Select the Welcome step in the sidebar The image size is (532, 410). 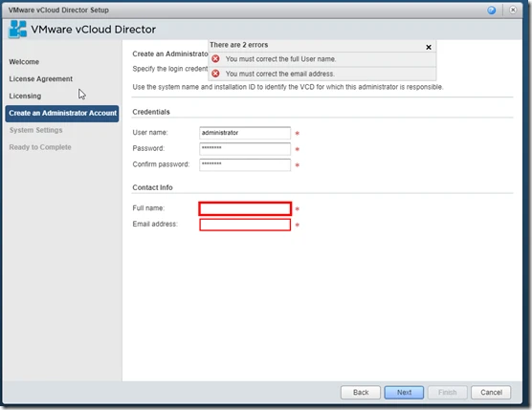[x=24, y=62]
